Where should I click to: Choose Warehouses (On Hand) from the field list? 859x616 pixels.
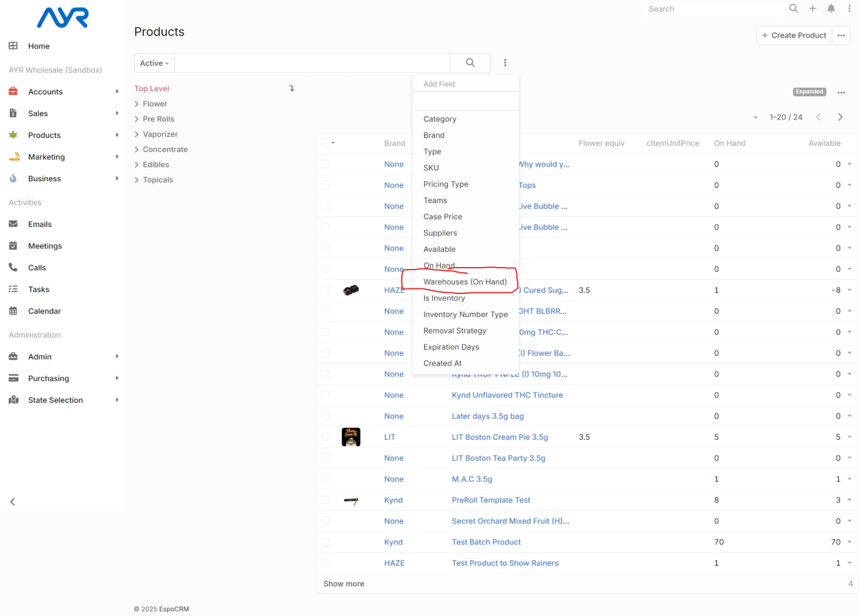[465, 282]
